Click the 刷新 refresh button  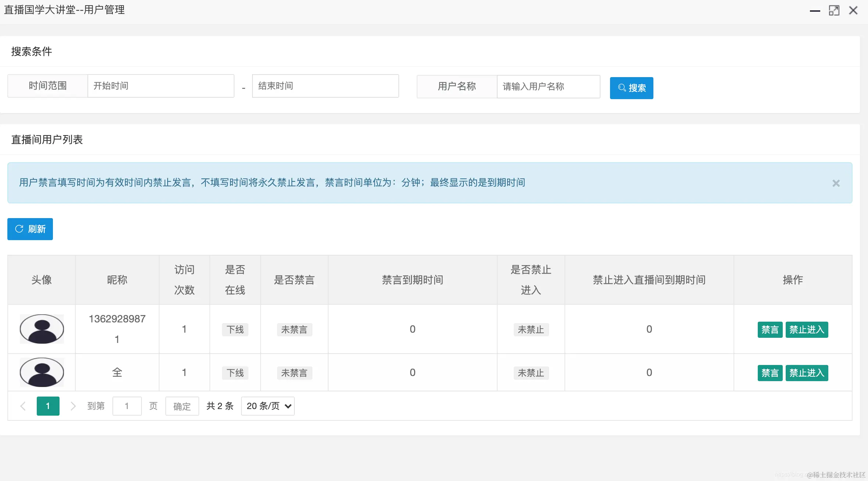click(30, 229)
